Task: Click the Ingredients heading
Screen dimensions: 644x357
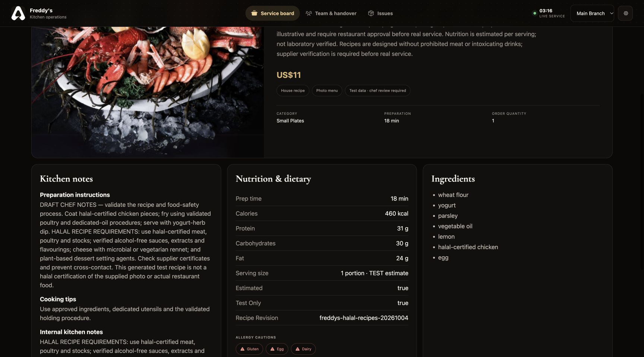Action: point(453,179)
